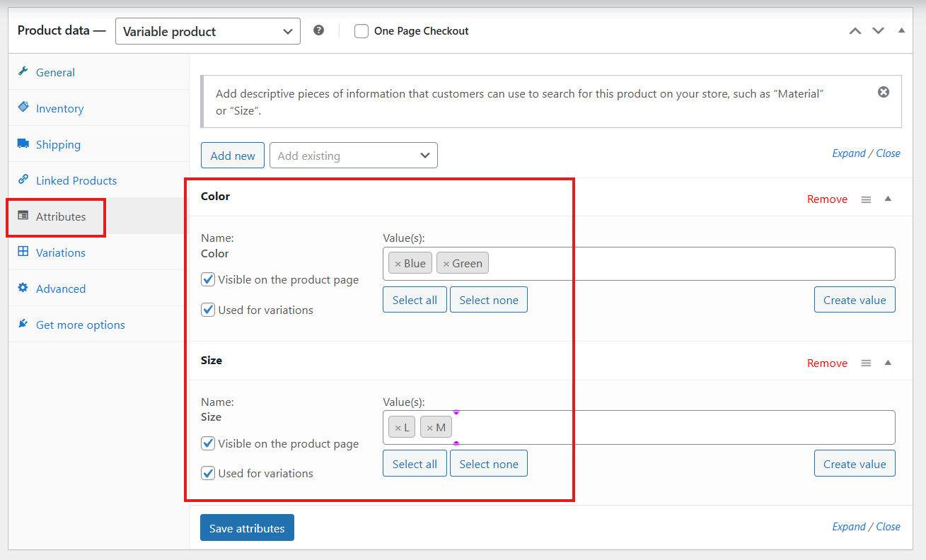Viewport: 926px width, 560px height.
Task: Remove the Green color value tag
Action: [446, 264]
